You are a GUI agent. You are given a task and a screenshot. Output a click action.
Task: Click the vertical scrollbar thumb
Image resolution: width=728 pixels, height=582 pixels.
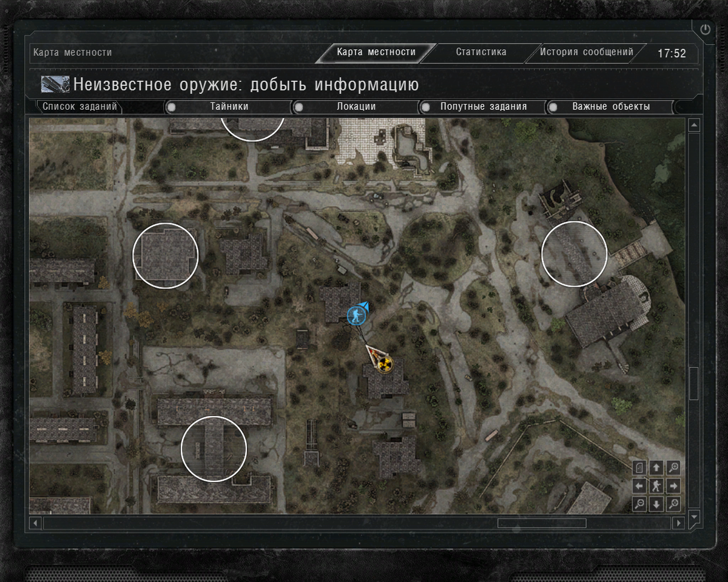point(694,383)
